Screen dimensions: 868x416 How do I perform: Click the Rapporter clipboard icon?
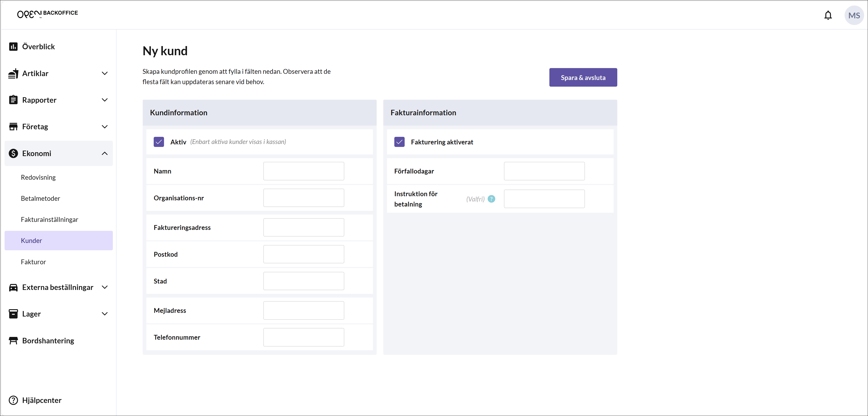13,100
